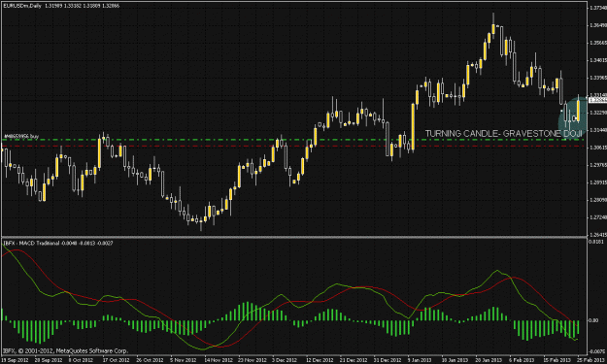
Task: Click the MetaQuotes Software Corp. copyright text
Action: 65,351
